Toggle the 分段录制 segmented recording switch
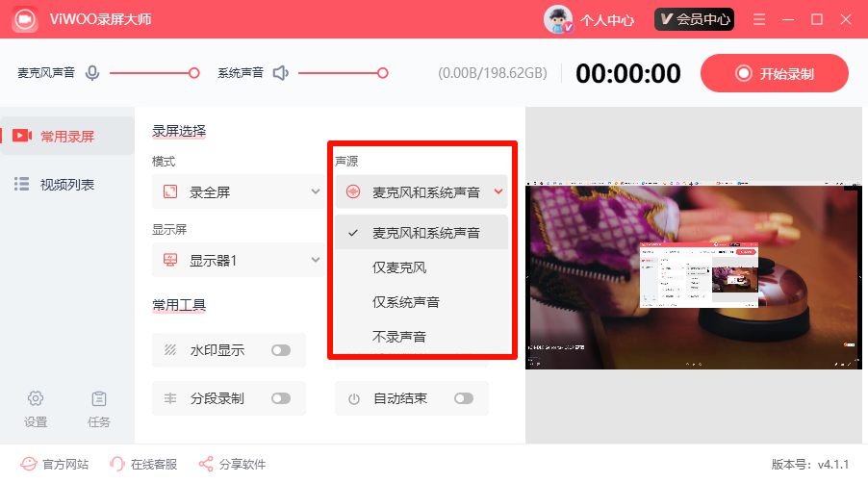This screenshot has height=483, width=868. coord(281,398)
